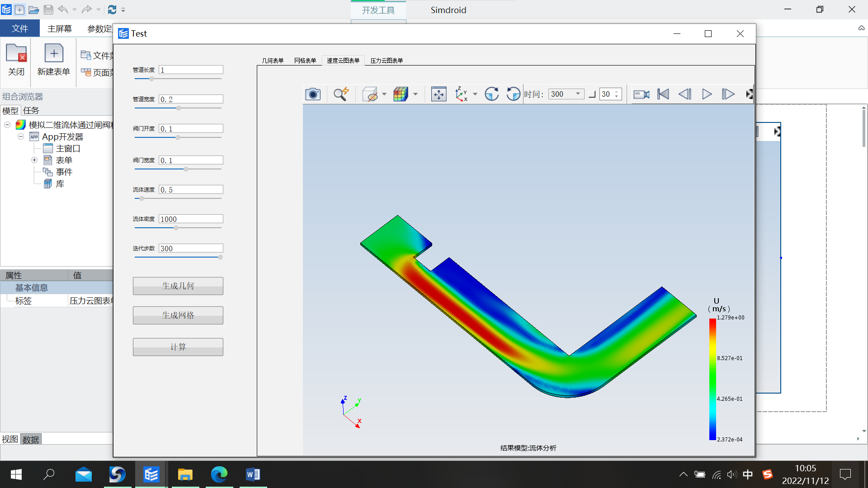Toggle the checkbox beside the time dropdown
The image size is (868, 488).
[592, 94]
